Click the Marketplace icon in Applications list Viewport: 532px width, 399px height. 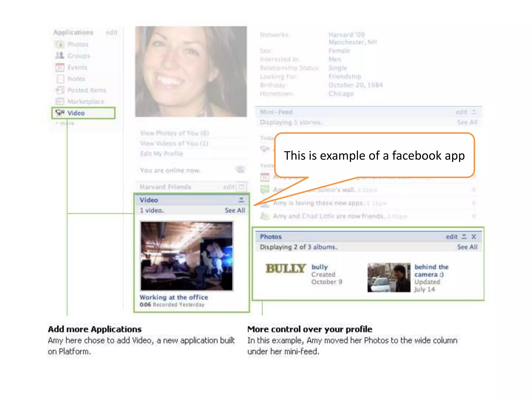click(x=60, y=101)
